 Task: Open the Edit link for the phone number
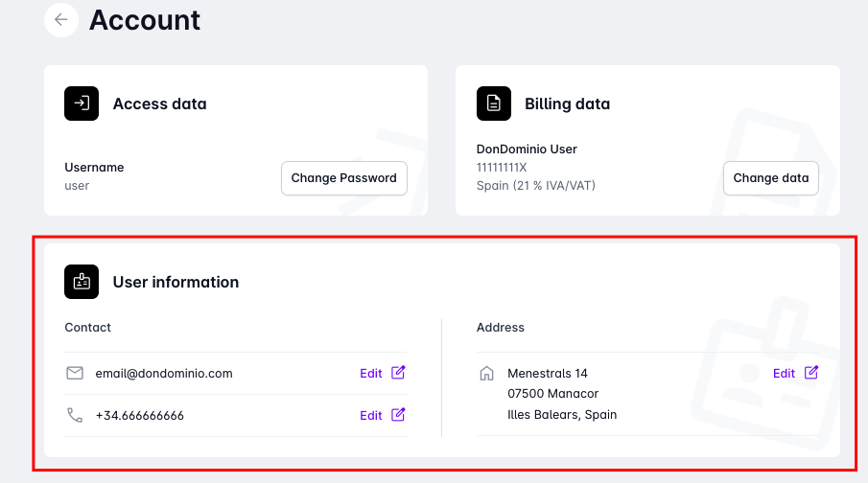click(371, 416)
